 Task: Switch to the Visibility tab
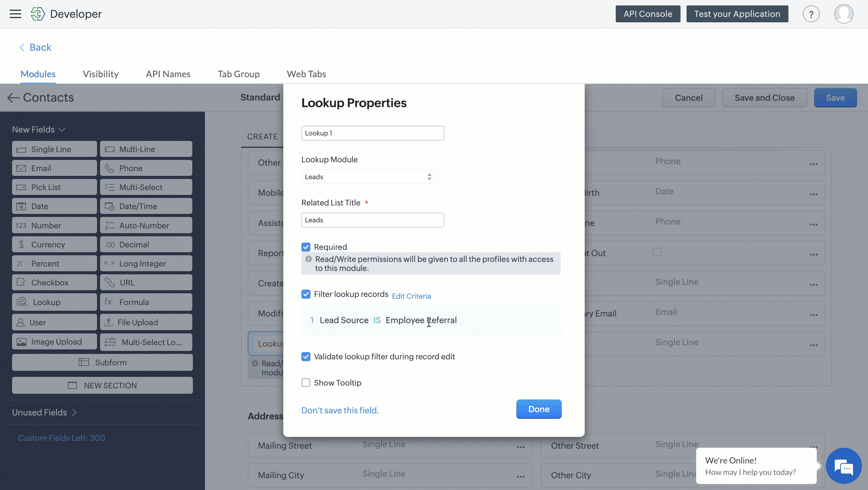click(x=100, y=74)
